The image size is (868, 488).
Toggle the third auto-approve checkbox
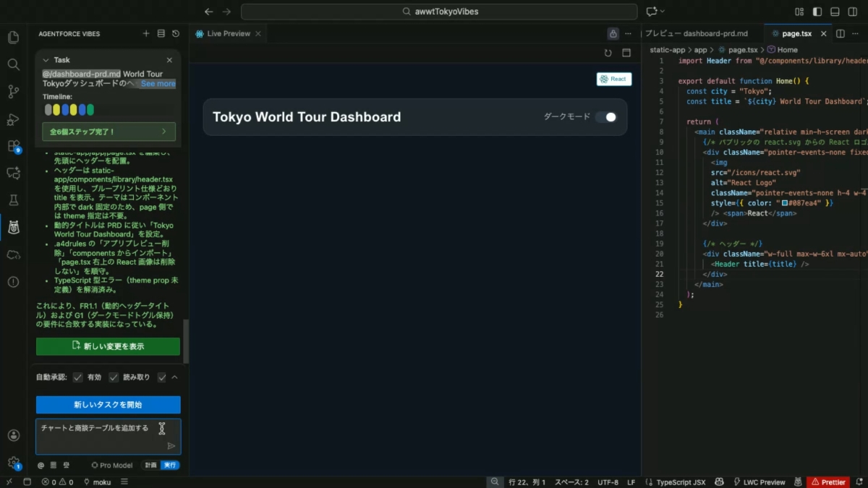[162, 377]
